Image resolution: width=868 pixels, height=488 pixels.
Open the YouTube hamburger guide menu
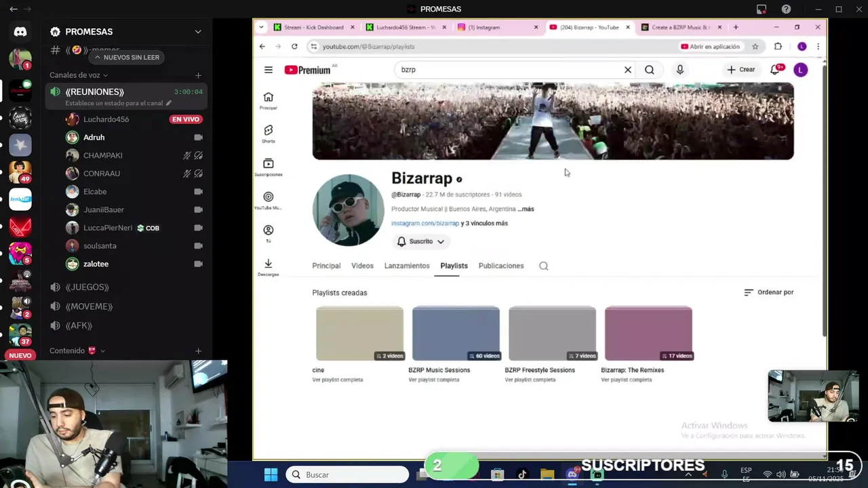(x=269, y=70)
